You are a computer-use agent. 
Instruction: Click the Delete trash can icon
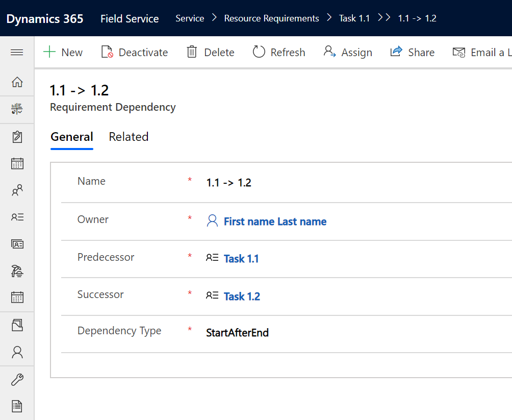(192, 52)
